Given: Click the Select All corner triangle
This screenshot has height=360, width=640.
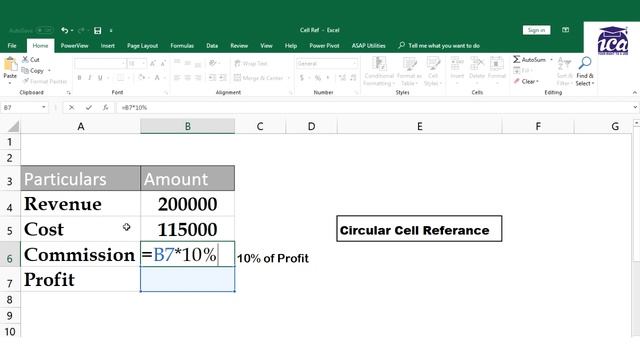Looking at the screenshot, I should click(13, 127).
